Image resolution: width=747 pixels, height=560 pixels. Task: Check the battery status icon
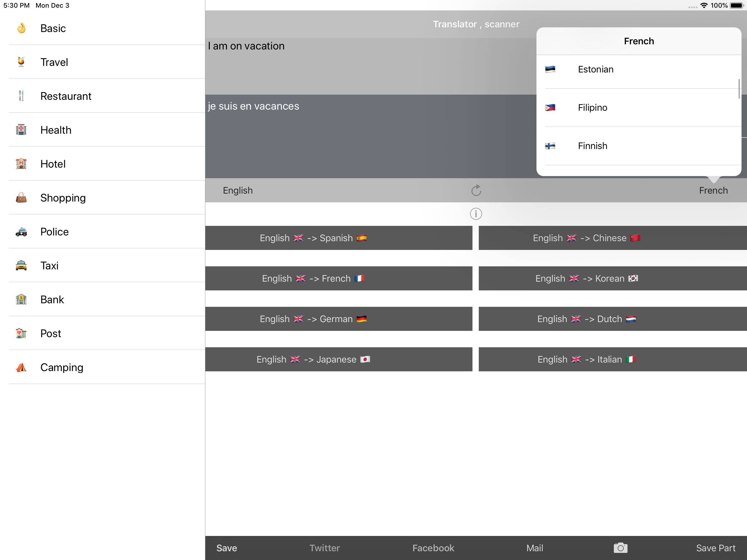pyautogui.click(x=737, y=5)
